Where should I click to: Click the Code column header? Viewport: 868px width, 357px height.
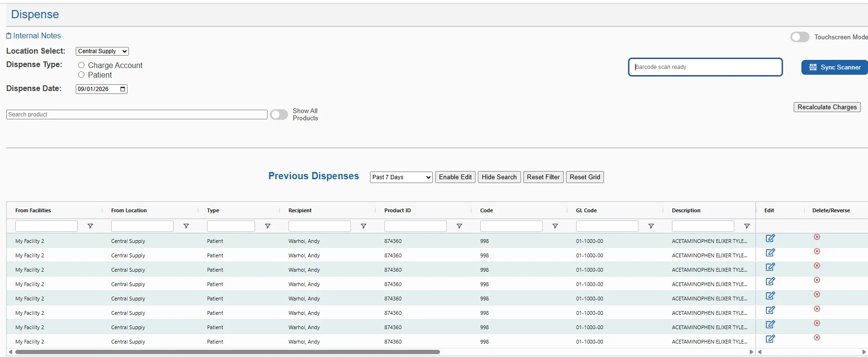486,210
